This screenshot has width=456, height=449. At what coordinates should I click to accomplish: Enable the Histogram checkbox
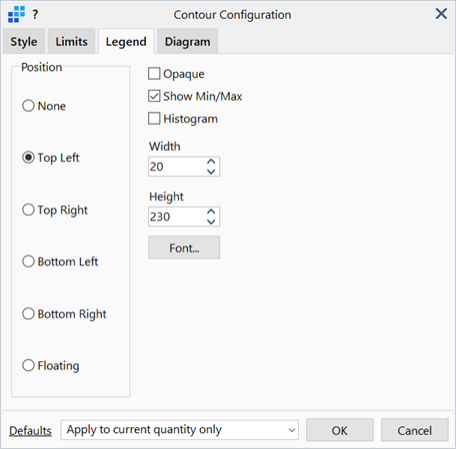click(154, 118)
